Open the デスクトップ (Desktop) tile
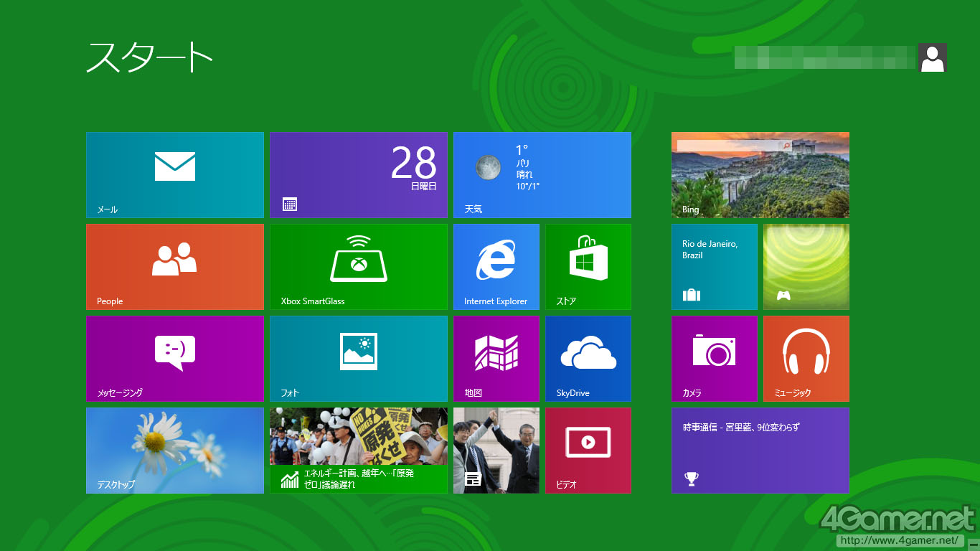Viewport: 980px width, 551px height. 175,451
